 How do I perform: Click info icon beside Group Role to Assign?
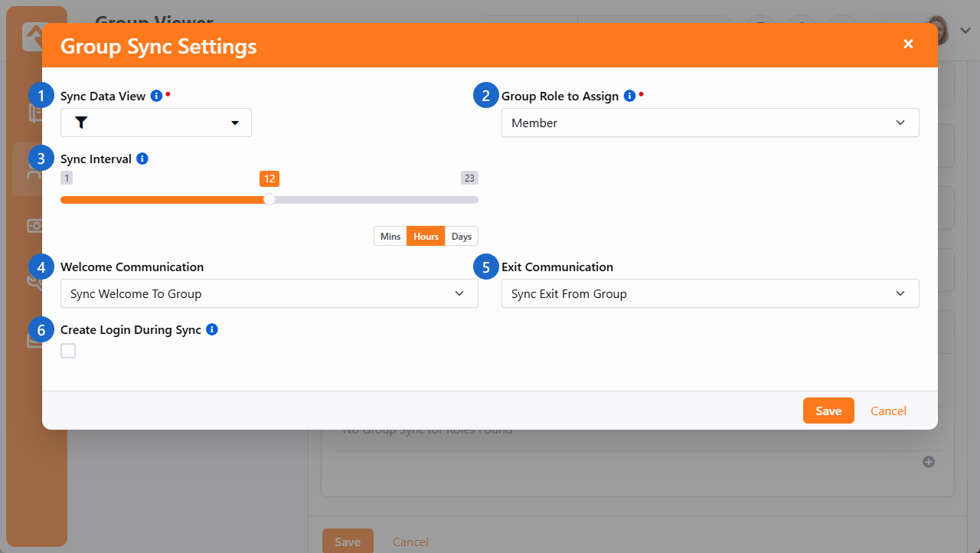(629, 96)
